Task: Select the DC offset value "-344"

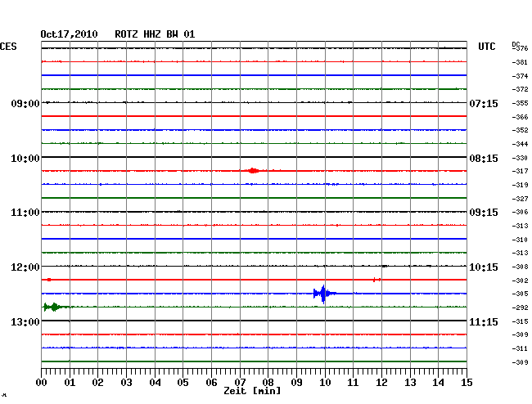Action: coord(520,144)
